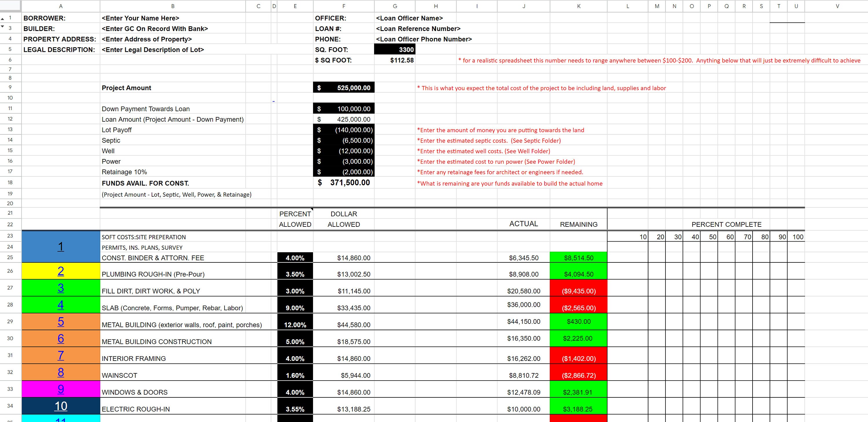This screenshot has width=868, height=422.
Task: Select the FUNDS AVAIL. FOR CONST. label cell
Action: [146, 183]
